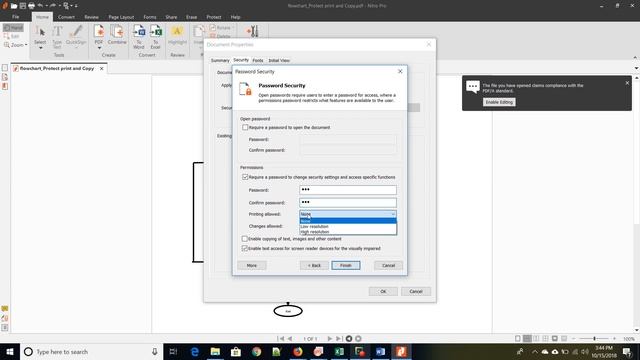Dismiss the PDF/A notification banner
Screen dimensions: 640x360
[627, 83]
